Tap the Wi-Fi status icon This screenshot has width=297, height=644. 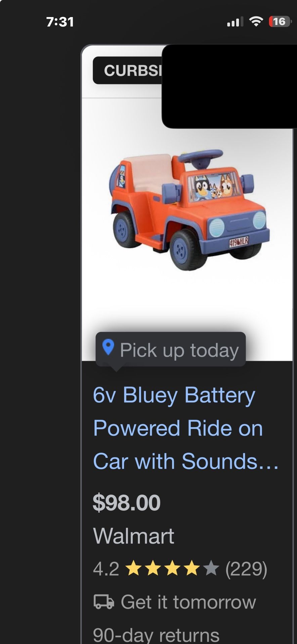tap(256, 22)
